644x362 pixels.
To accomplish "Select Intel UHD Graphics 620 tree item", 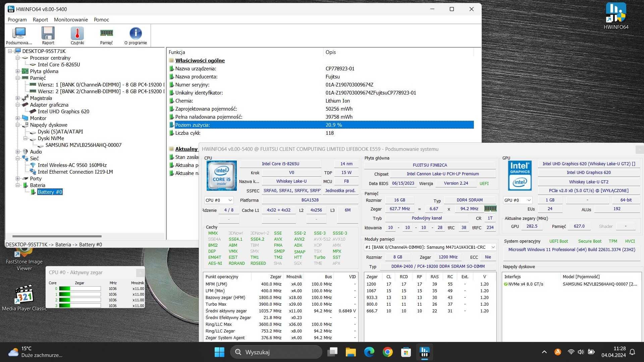I will pos(63,111).
